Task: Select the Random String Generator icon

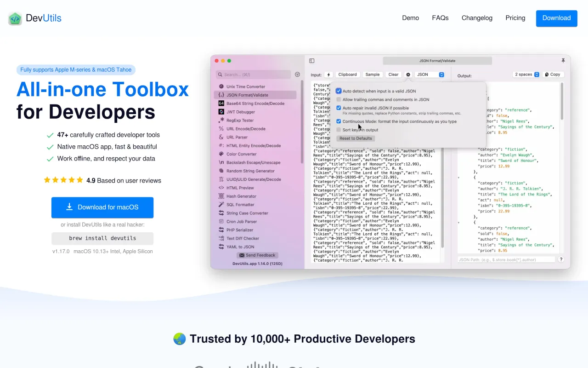Action: point(221,171)
